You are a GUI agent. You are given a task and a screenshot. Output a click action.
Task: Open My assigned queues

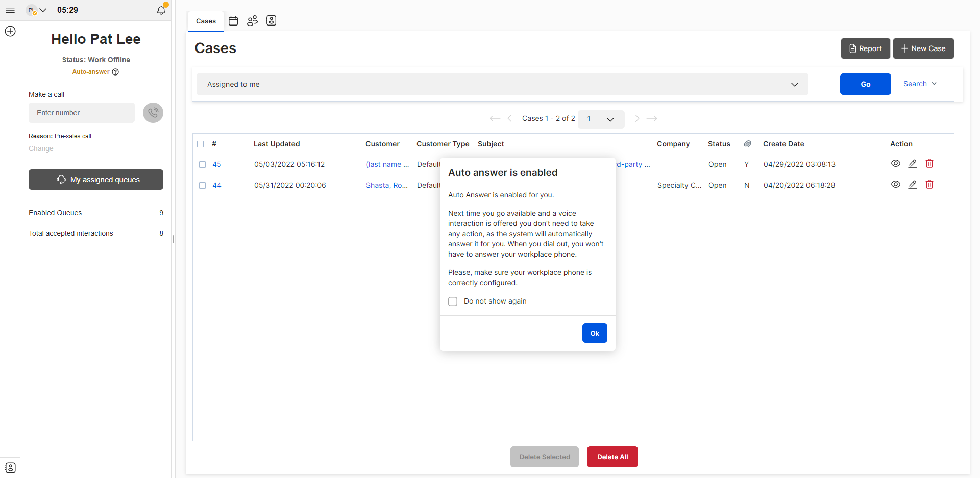(x=96, y=180)
